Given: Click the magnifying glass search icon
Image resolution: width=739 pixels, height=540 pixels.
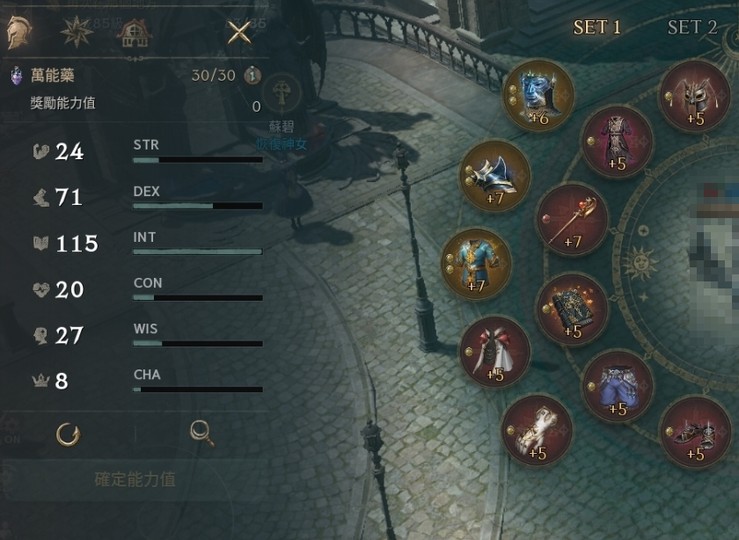Looking at the screenshot, I should 202,433.
